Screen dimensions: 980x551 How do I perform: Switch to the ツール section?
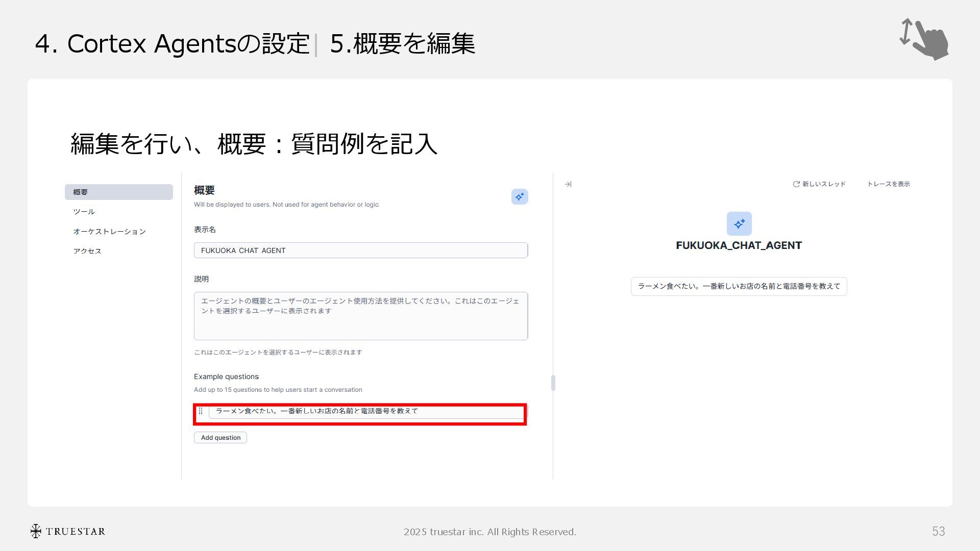pyautogui.click(x=84, y=212)
